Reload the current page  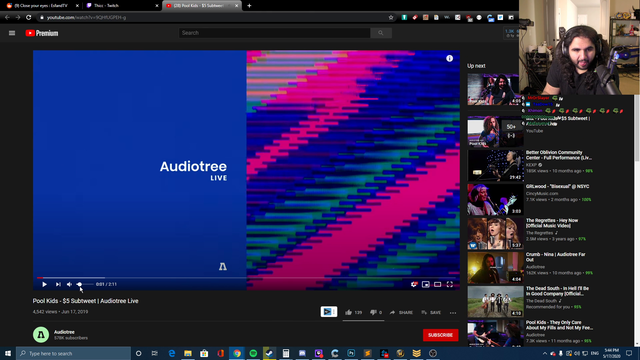point(29,18)
